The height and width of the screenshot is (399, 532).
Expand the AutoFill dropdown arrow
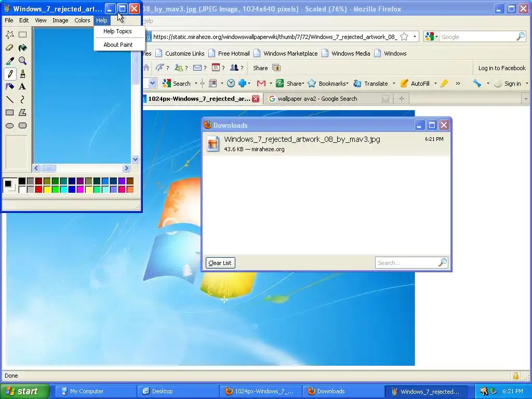[x=435, y=84]
